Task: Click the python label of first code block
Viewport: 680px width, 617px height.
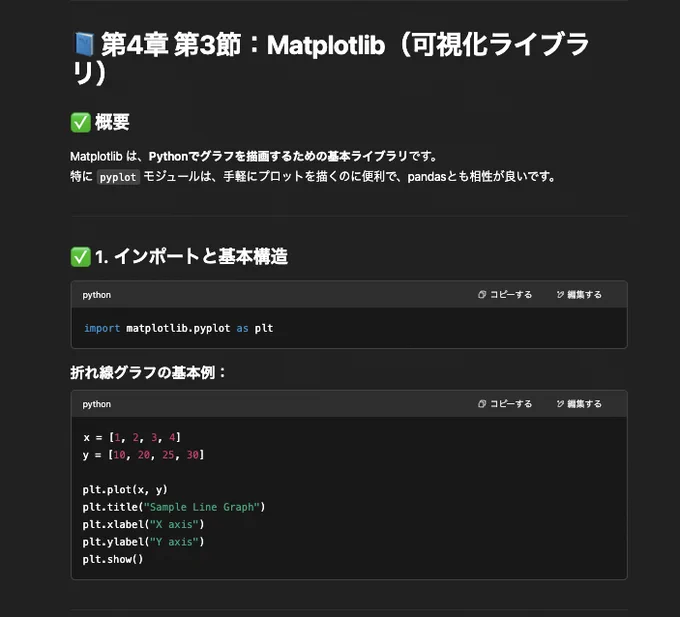Action: coord(97,295)
